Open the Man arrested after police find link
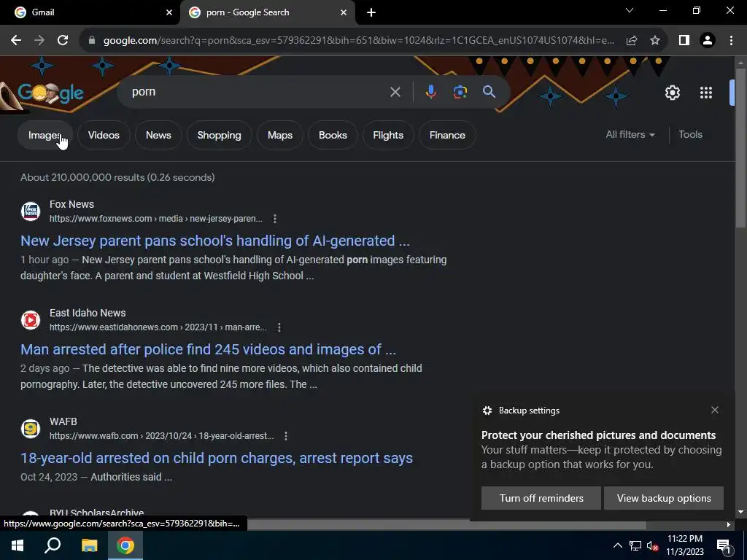This screenshot has height=560, width=747. point(208,349)
